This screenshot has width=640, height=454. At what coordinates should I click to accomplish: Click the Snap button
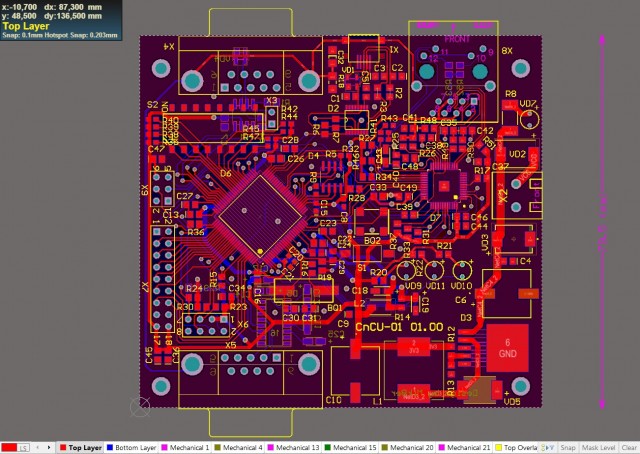click(x=567, y=448)
